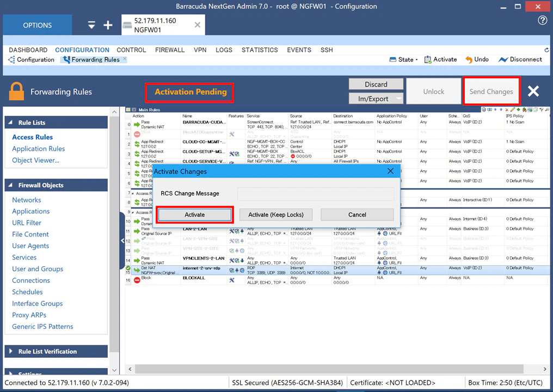Click Activate (Keep Locks) button
The image size is (553, 392).
(276, 215)
